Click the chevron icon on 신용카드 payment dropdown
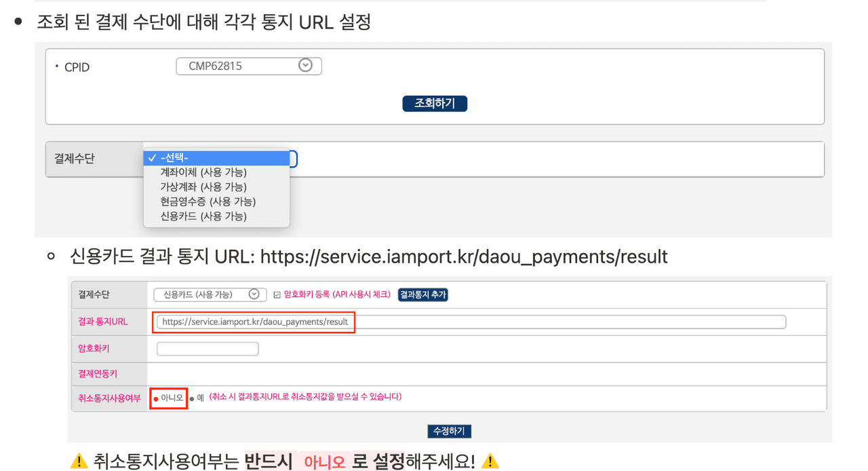The width and height of the screenshot is (868, 471). (254, 295)
